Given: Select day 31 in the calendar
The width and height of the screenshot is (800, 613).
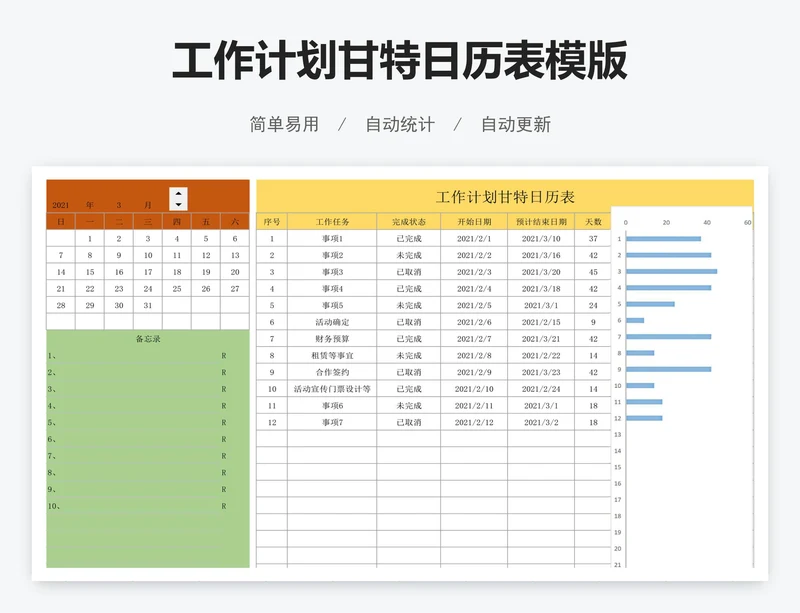Looking at the screenshot, I should (x=148, y=305).
